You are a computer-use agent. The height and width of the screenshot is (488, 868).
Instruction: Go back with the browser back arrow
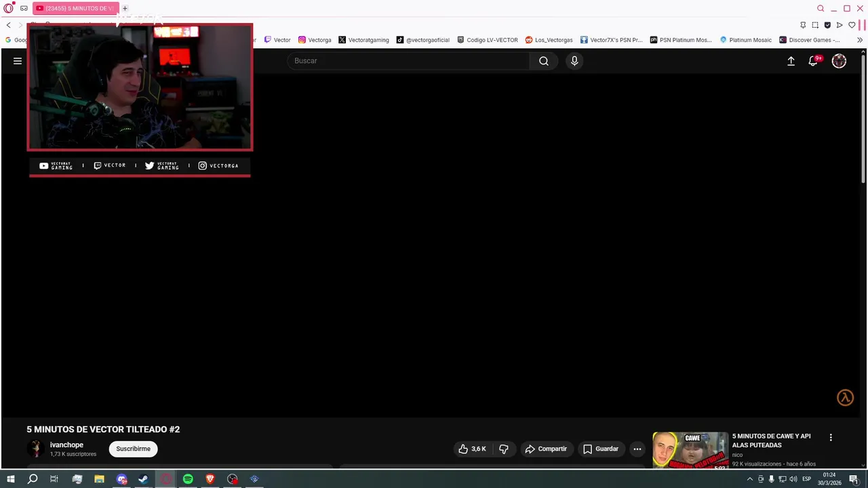(8, 25)
